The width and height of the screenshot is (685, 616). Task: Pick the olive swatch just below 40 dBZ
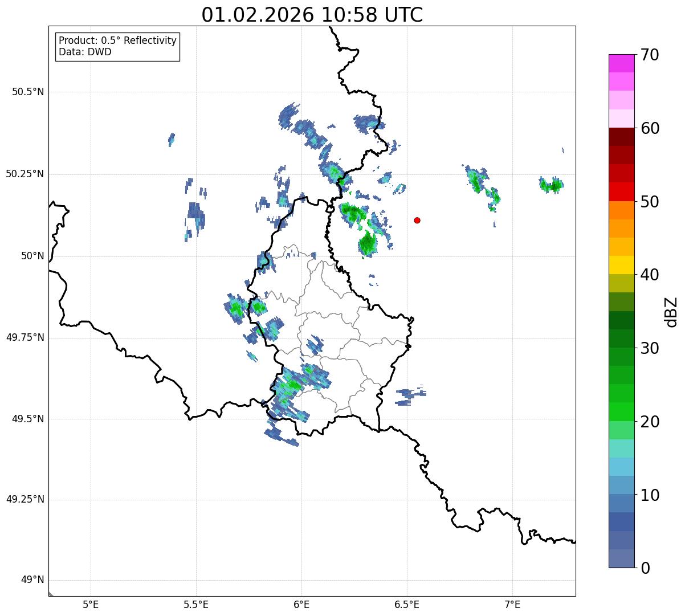tap(622, 283)
